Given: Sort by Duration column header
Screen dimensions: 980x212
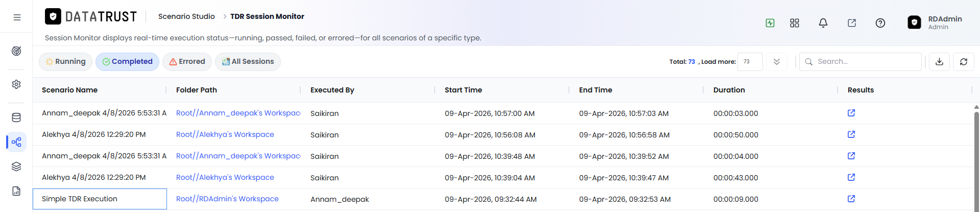Looking at the screenshot, I should point(729,90).
